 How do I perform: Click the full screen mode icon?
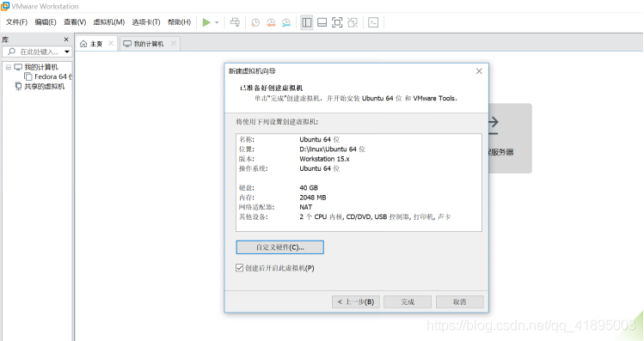(x=337, y=22)
